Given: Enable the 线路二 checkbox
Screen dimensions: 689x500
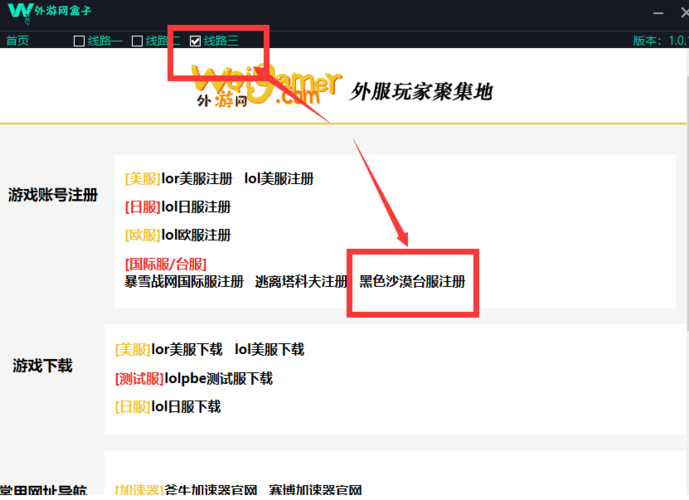Looking at the screenshot, I should click(x=137, y=41).
